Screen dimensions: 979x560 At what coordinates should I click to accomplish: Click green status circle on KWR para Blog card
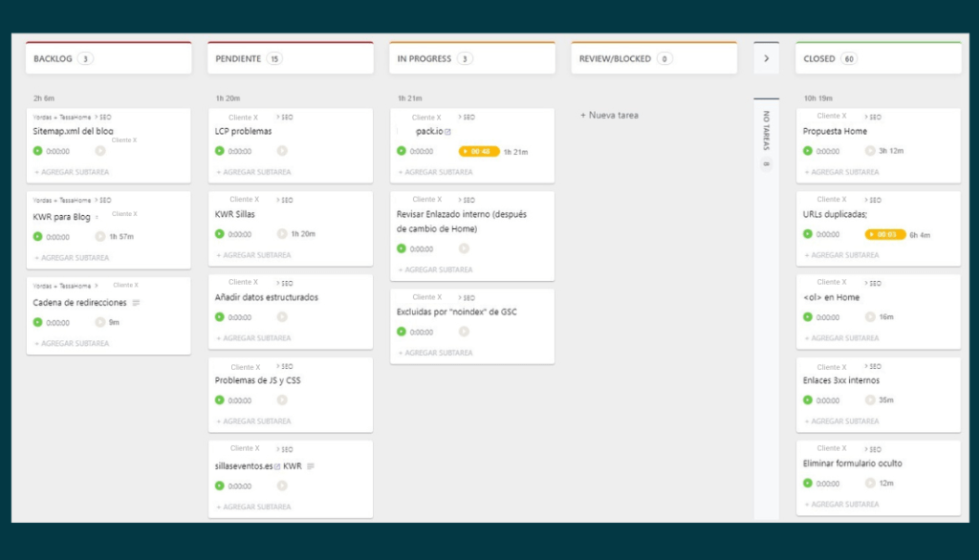coord(38,237)
